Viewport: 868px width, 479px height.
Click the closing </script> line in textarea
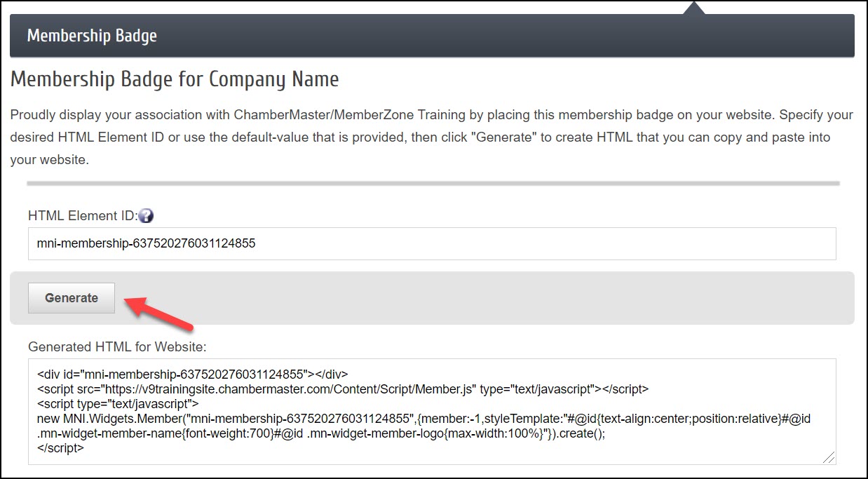coord(60,448)
